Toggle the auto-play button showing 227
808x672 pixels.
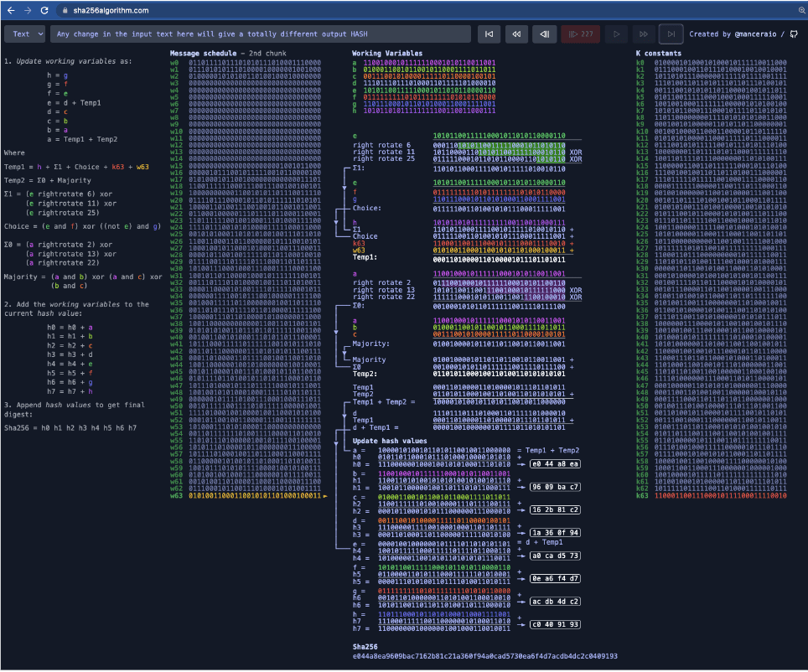[x=580, y=34]
